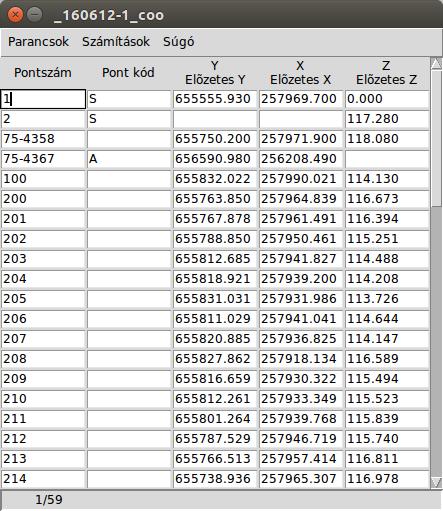Open the Súgó help menu
Screen dimensions: 443x511
179,42
